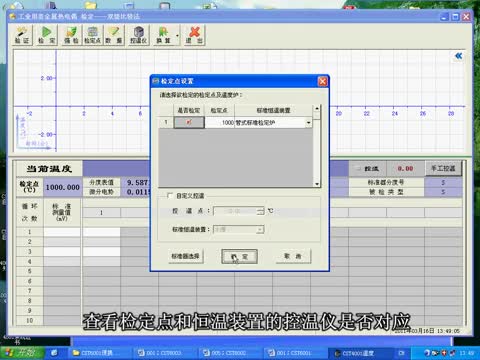Open the 管式标准检定炉 furnace dropdown
480x360 pixels.
309,123
